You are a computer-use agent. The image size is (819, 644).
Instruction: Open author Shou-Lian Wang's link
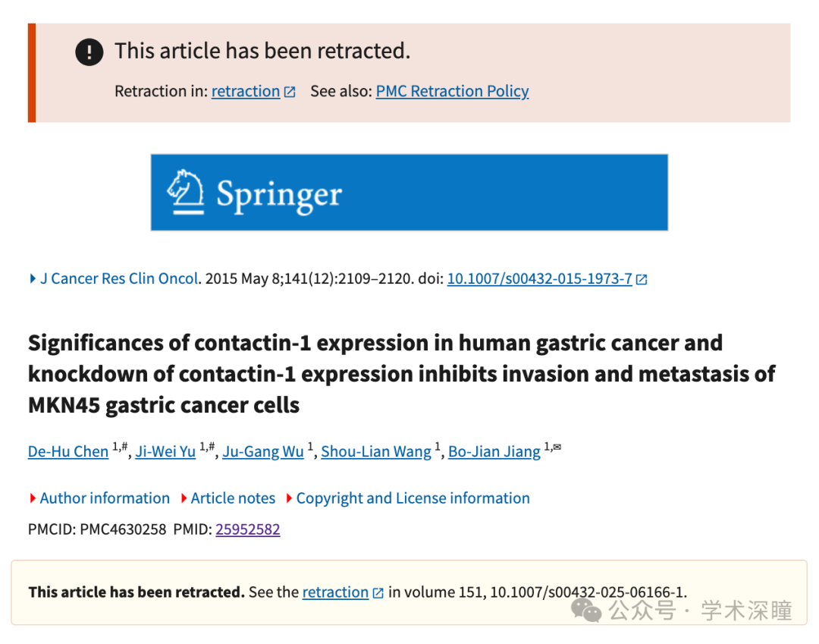(376, 451)
